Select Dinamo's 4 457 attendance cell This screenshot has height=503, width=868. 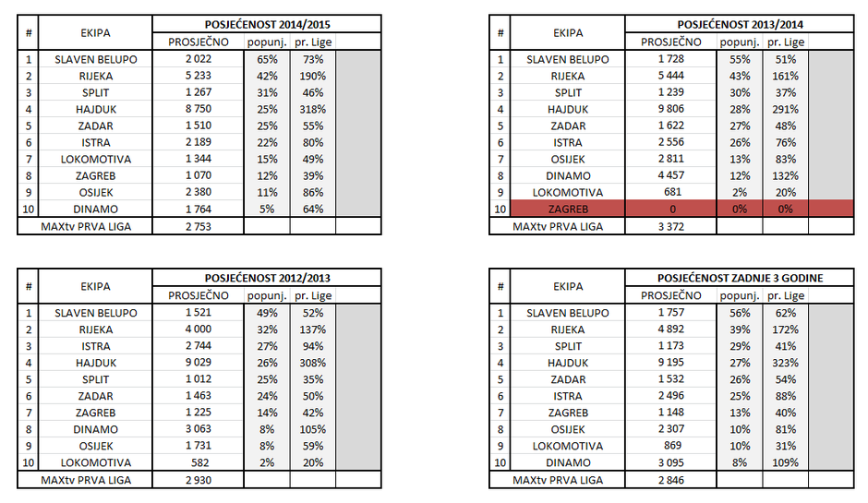coord(671,176)
